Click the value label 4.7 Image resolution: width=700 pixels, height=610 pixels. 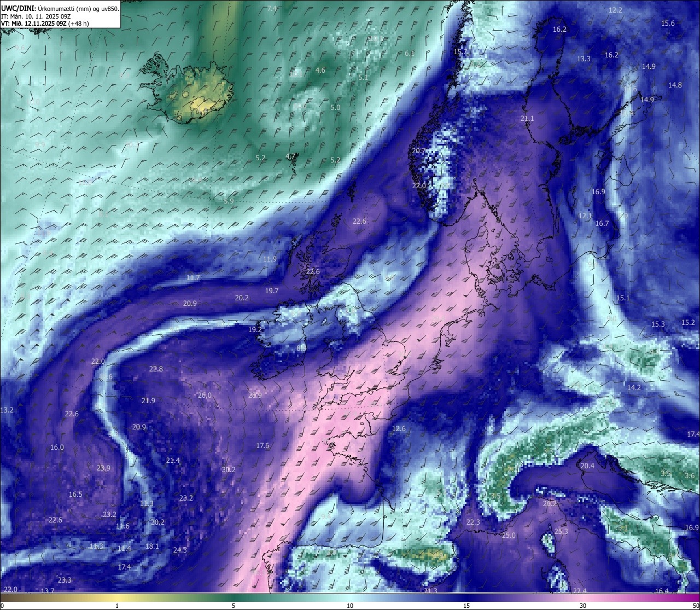click(290, 156)
